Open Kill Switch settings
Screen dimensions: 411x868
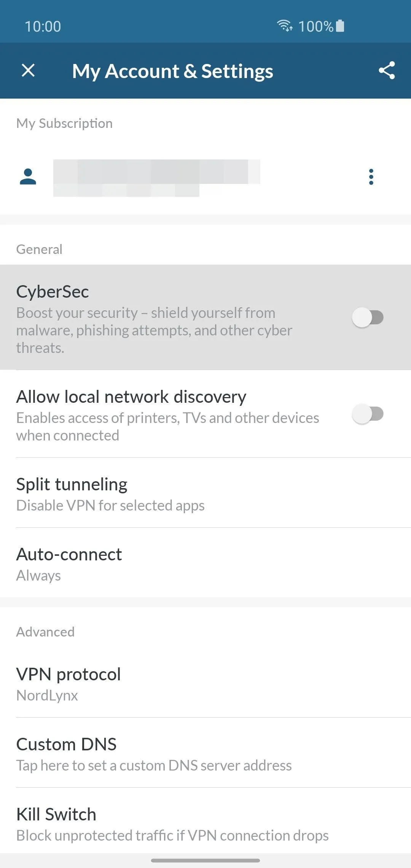[205, 822]
